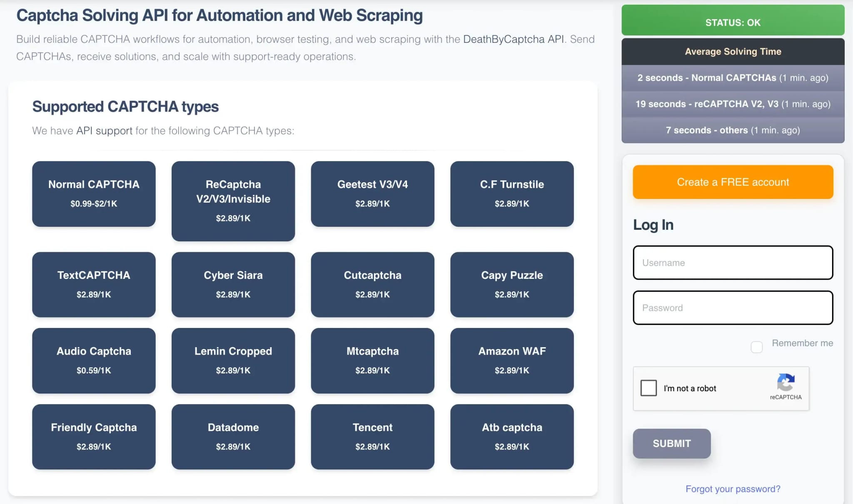Click the Capy Puzzle card
Screen dimensions: 853x504
pyautogui.click(x=512, y=285)
